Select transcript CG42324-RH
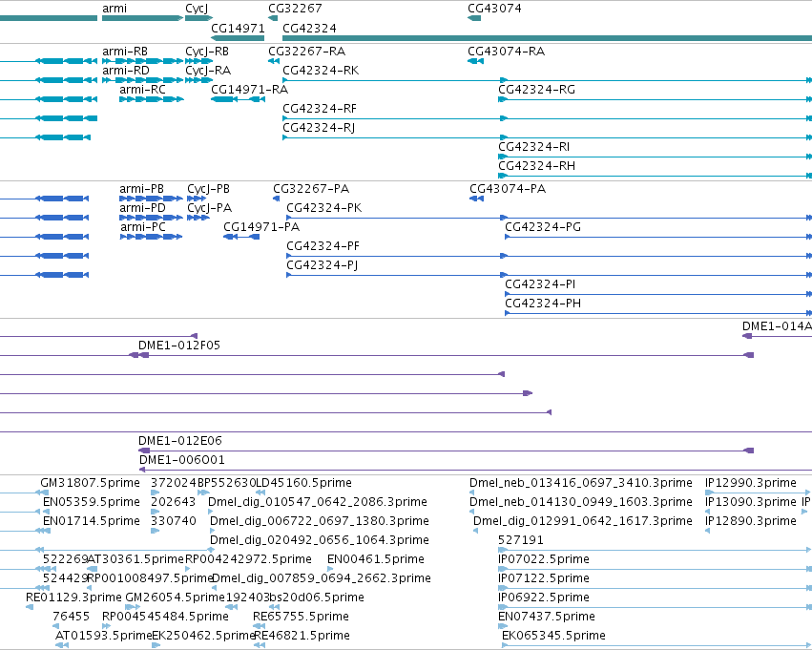Screen dimensions: 812x650 [537, 166]
